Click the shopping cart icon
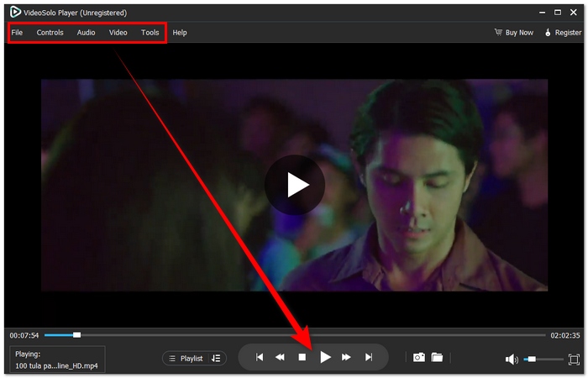Image resolution: width=588 pixels, height=378 pixels. 498,32
